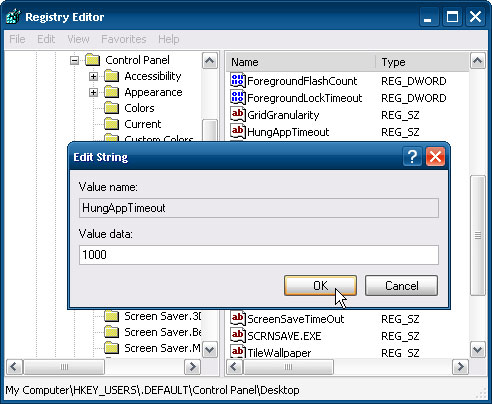The height and width of the screenshot is (404, 492).
Task: Select the HungAppTimeout string icon in list
Action: [238, 132]
